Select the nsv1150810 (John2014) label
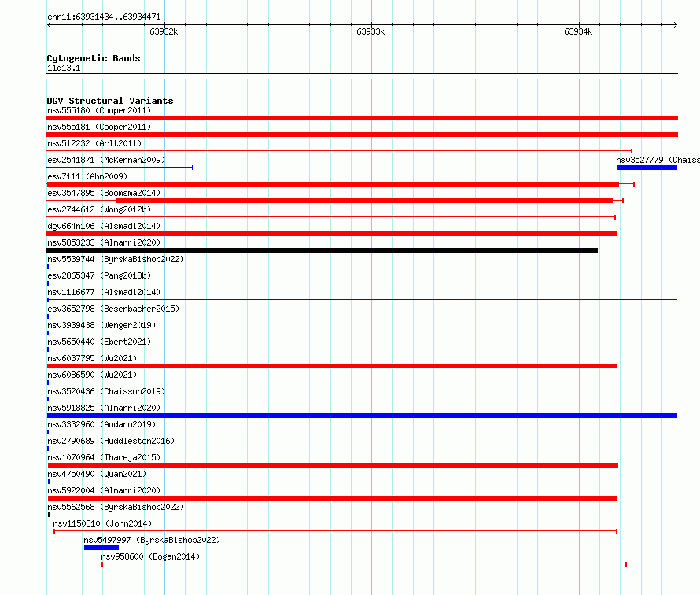Viewport: 700px width, 595px height. tap(102, 523)
